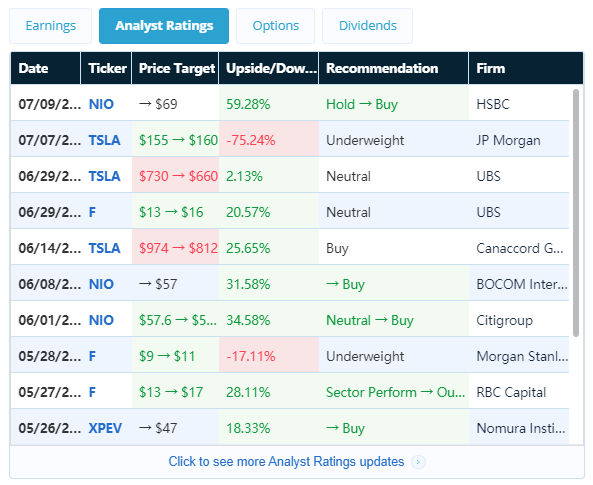
Task: Click Underweight recommendation in JP Morgan row
Action: point(365,140)
